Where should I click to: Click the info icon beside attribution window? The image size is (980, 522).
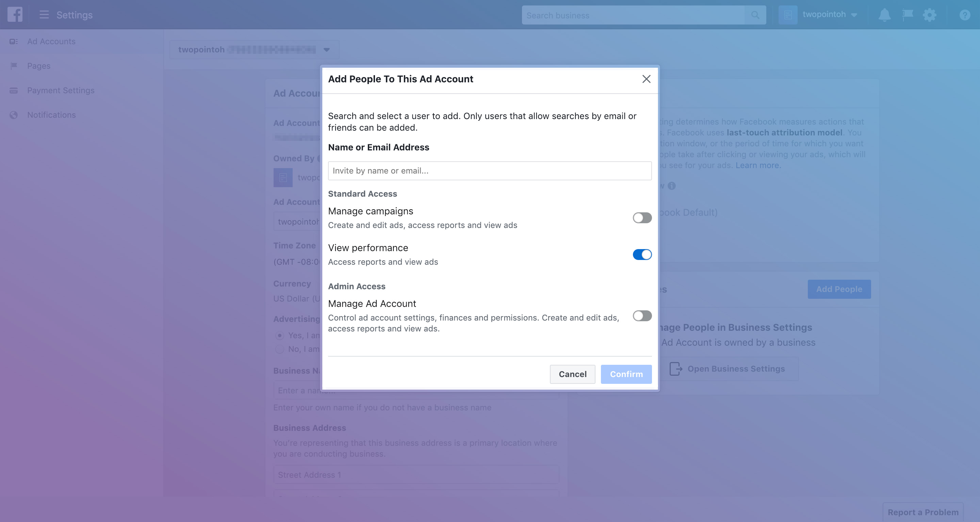[x=672, y=186]
